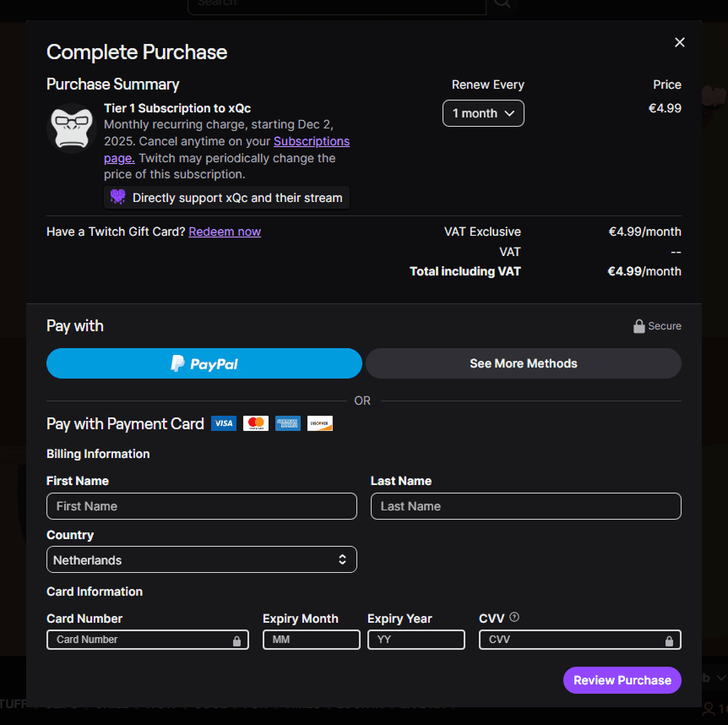
Task: Click the Mastercard logo icon
Action: (255, 423)
